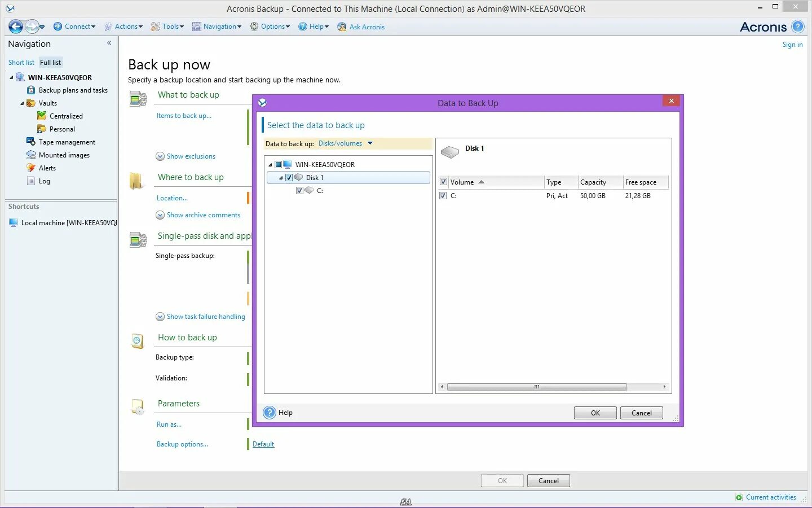Collapse WIN-KEEA50VQEOR node in dialog tree

pyautogui.click(x=270, y=165)
